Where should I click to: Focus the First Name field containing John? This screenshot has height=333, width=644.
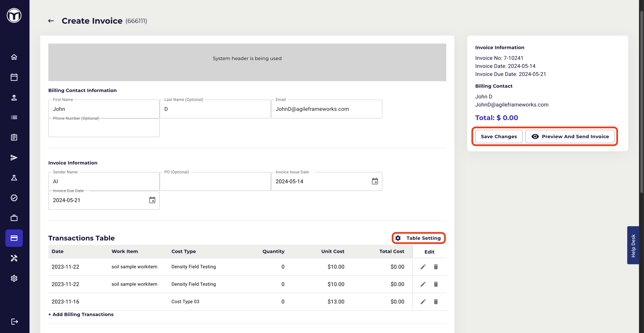click(104, 109)
